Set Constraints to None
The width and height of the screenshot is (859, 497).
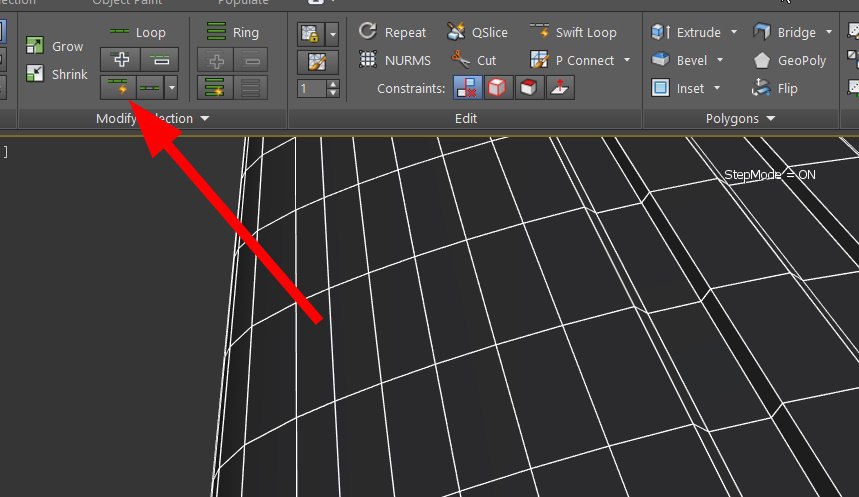[x=467, y=88]
